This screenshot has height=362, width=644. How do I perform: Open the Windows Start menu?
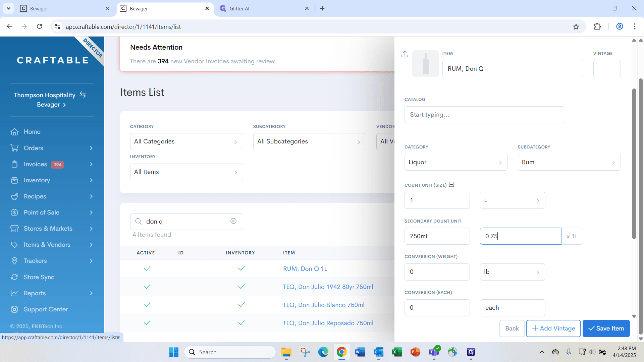pos(173,352)
